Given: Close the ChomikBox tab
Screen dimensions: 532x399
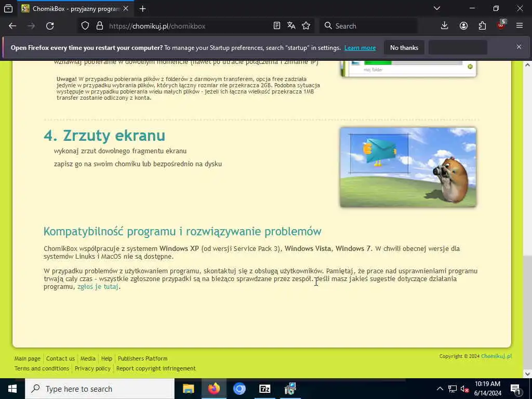Looking at the screenshot, I should click(x=126, y=8).
